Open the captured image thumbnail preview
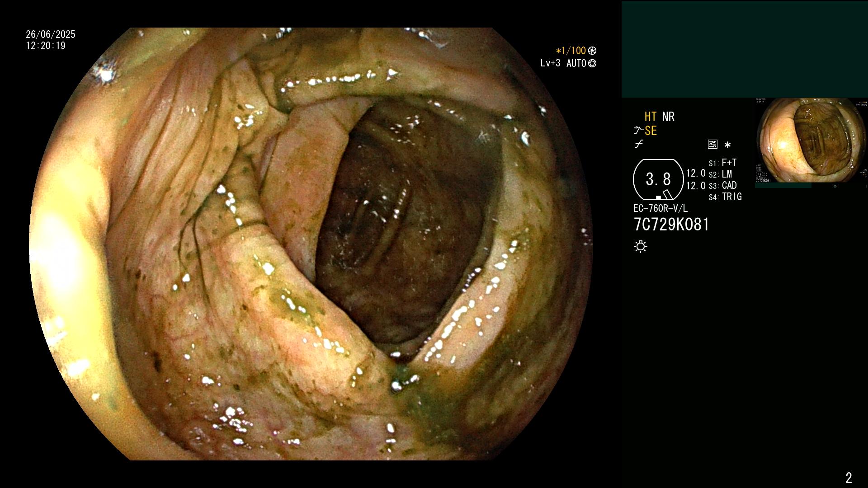 811,140
